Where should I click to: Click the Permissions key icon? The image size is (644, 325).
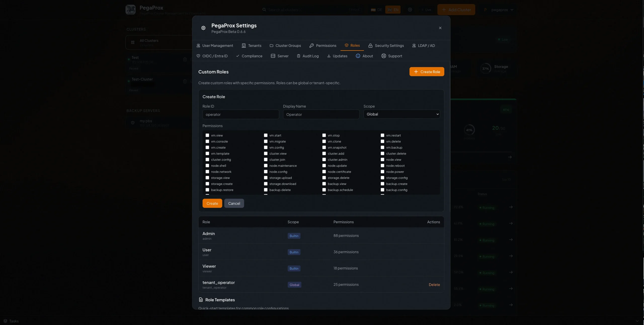coord(311,45)
